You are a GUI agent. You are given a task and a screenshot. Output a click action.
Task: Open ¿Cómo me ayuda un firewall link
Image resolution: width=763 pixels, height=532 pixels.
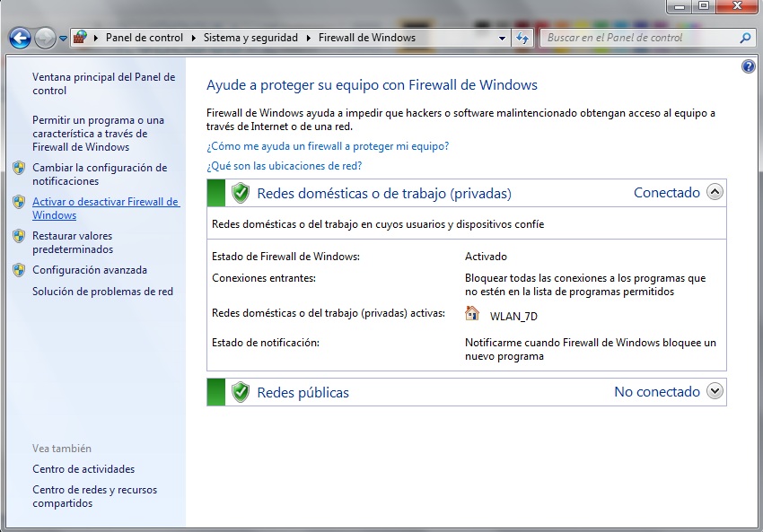click(x=328, y=146)
